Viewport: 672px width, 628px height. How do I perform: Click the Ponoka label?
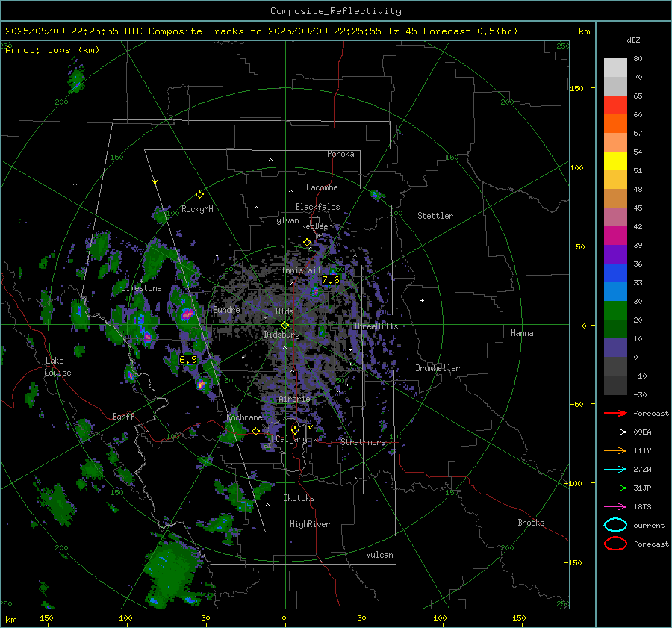click(340, 154)
